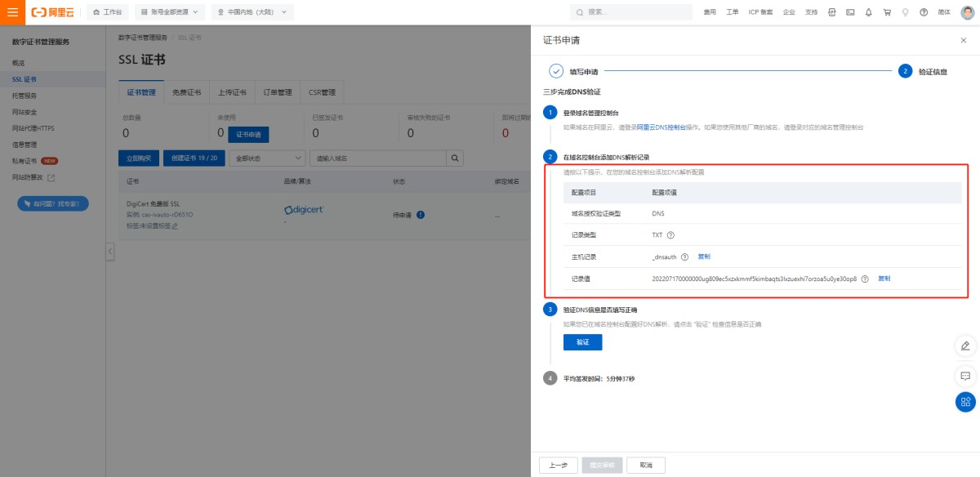Click the 上一步 button
980x477 pixels.
coord(558,465)
